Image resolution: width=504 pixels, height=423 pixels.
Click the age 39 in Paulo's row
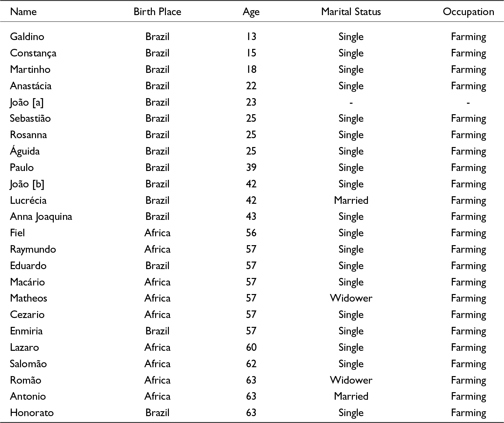click(x=251, y=167)
